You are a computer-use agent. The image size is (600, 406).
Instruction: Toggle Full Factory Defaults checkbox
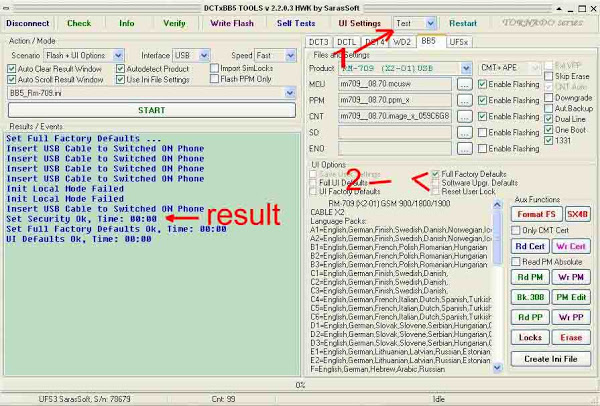pyautogui.click(x=435, y=174)
